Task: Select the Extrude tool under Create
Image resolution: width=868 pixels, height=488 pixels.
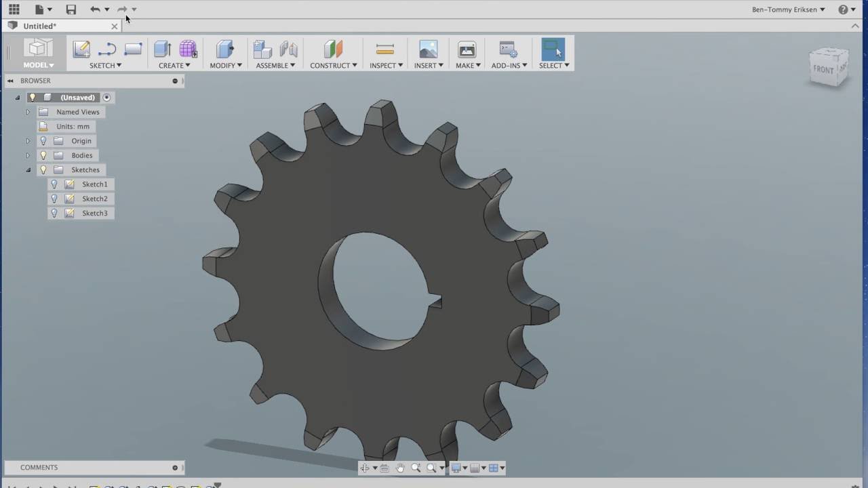Action: [162, 49]
